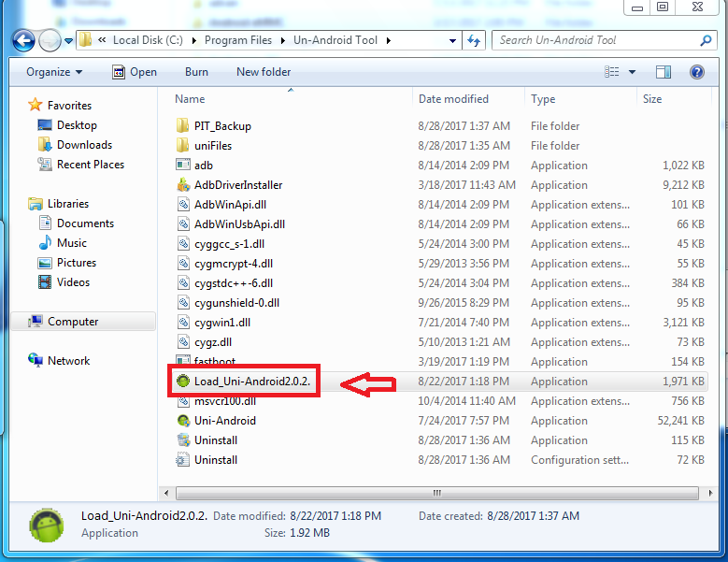728x562 pixels.
Task: Open address bar previous locations dropdown
Action: 452,41
